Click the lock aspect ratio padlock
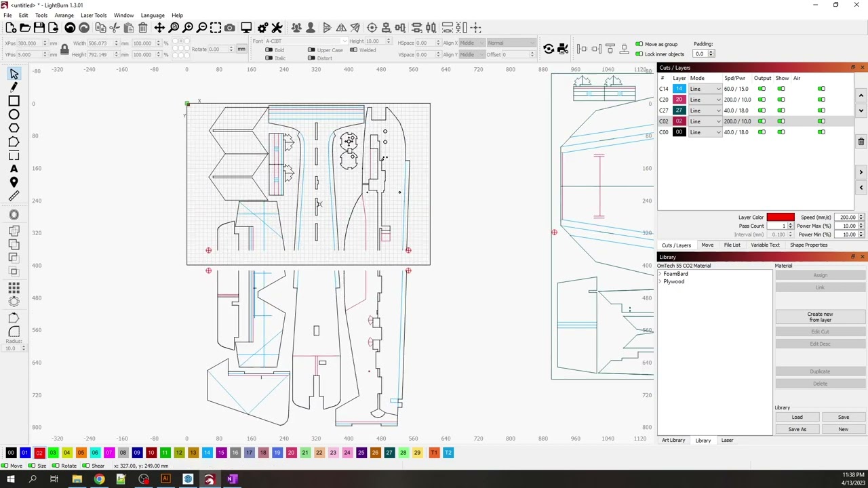 [64, 49]
